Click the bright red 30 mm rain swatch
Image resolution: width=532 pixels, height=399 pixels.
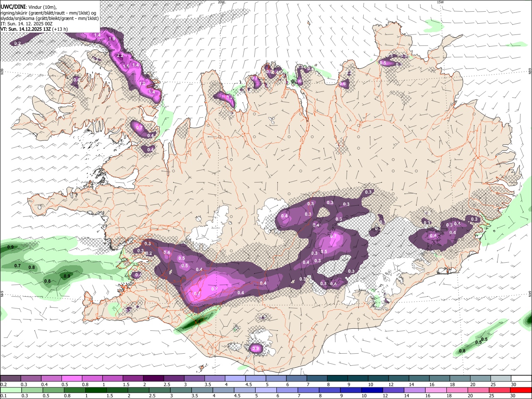pyautogui.click(x=521, y=390)
